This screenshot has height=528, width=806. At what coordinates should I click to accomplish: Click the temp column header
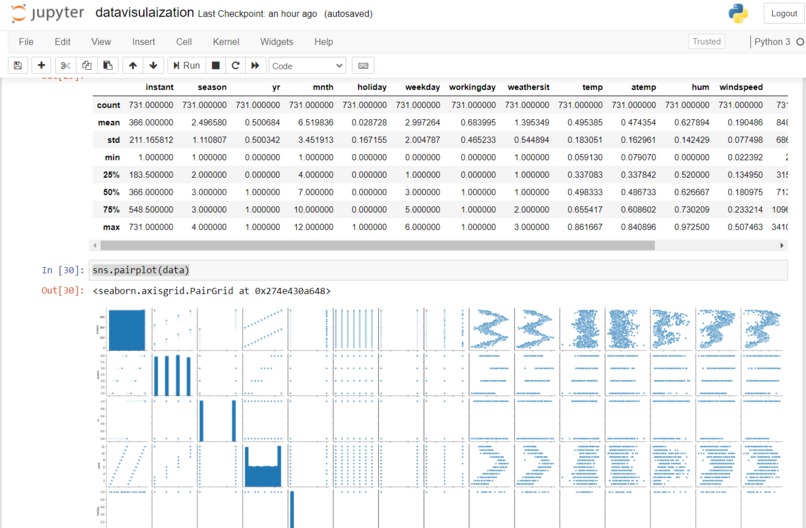[593, 87]
